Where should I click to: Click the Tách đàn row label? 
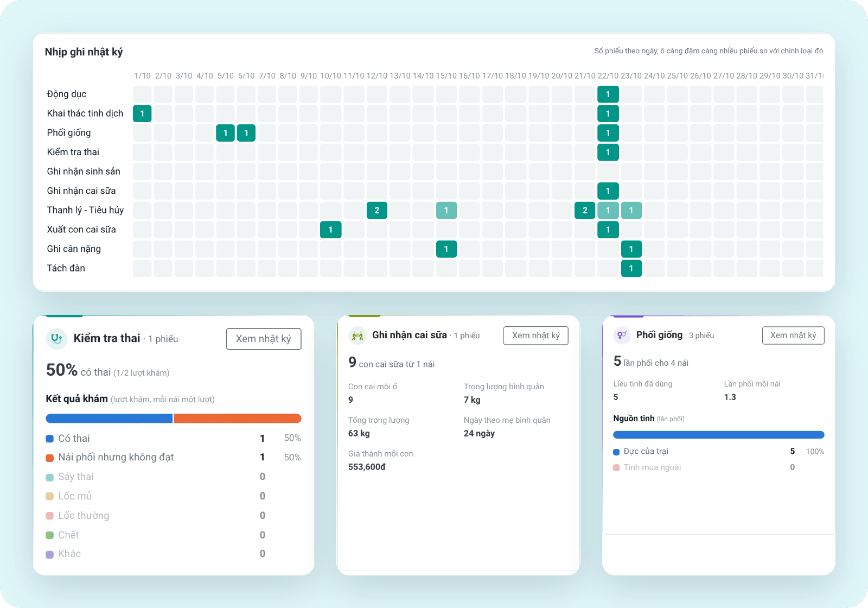pyautogui.click(x=66, y=268)
